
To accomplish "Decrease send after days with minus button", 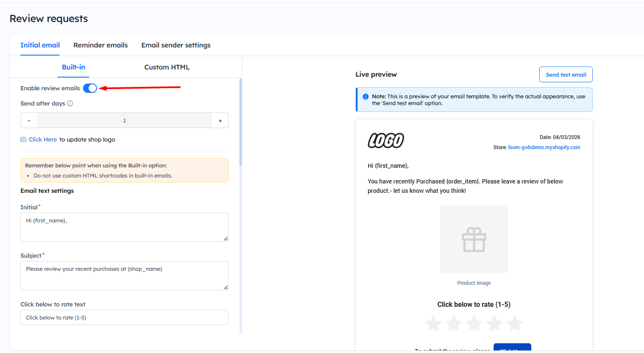I will [29, 120].
